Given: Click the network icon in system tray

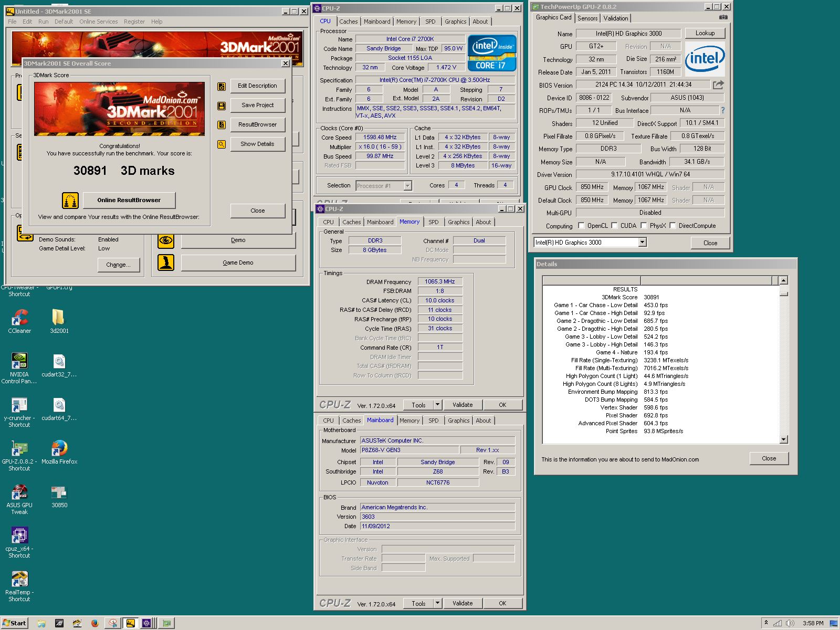Looking at the screenshot, I should click(x=778, y=623).
